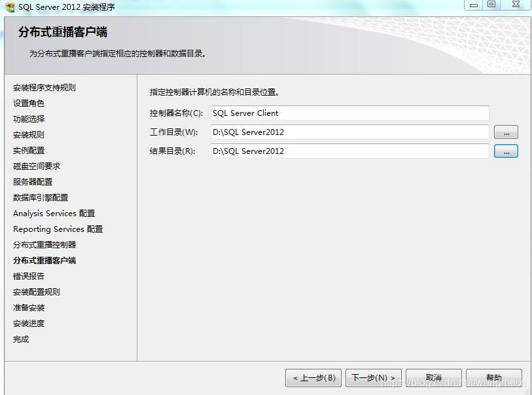This screenshot has height=395, width=532.
Task: Go back with the 上一步(B) button
Action: coord(313,378)
